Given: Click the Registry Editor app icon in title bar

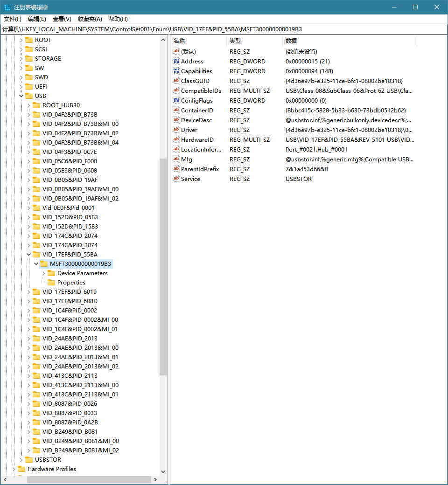Looking at the screenshot, I should point(7,7).
